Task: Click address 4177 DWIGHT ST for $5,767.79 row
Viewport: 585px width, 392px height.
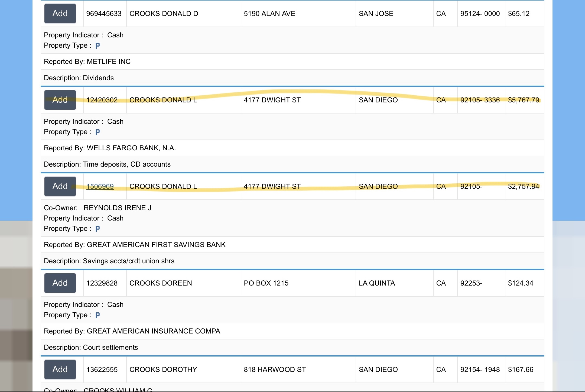Action: (272, 100)
